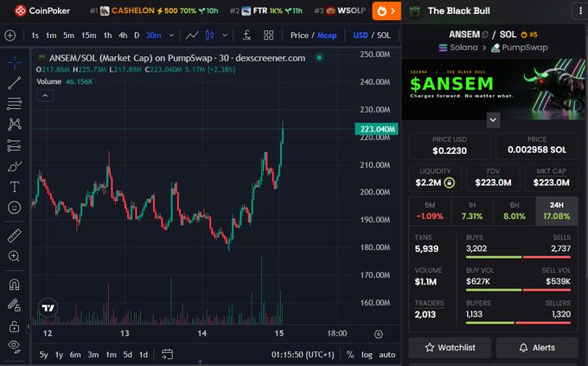
Task: Select the D daily timeframe
Action: click(x=137, y=35)
